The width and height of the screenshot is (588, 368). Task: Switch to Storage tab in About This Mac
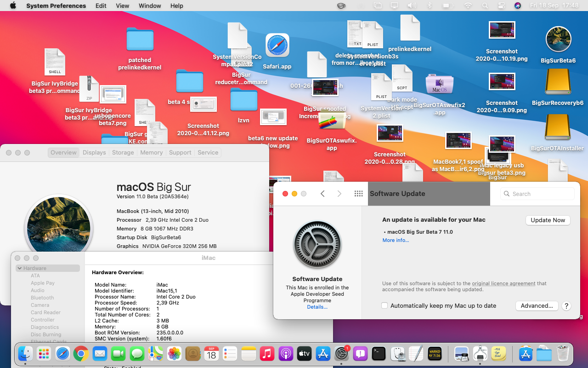[123, 152]
